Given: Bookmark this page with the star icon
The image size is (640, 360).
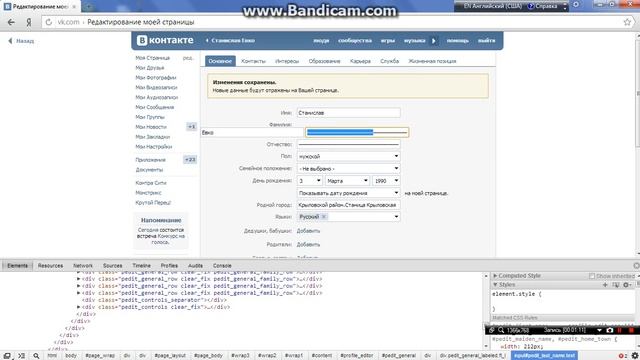Looking at the screenshot, I should [x=627, y=22].
